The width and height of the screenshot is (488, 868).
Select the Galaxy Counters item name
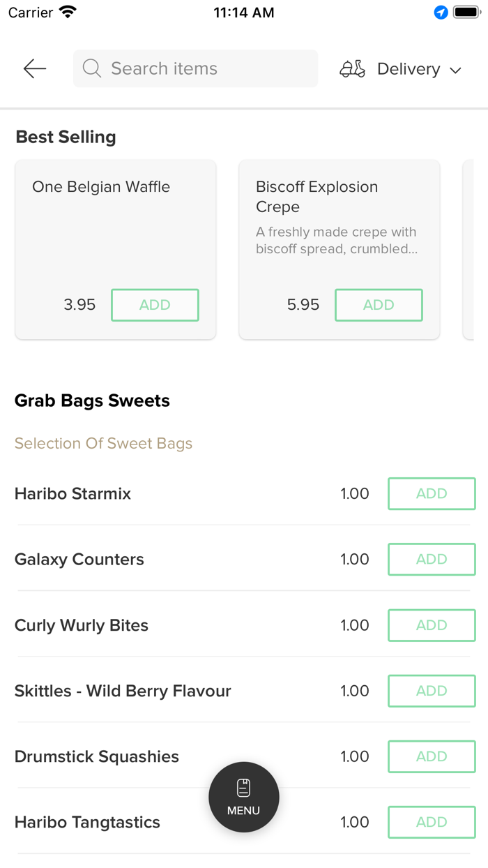tap(79, 559)
